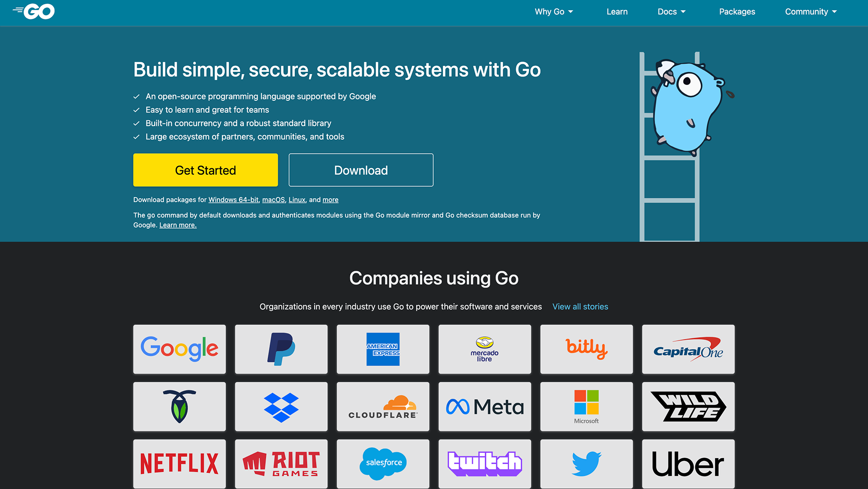Viewport: 868px width, 489px height.
Task: Follow the Linux download link
Action: pos(297,200)
